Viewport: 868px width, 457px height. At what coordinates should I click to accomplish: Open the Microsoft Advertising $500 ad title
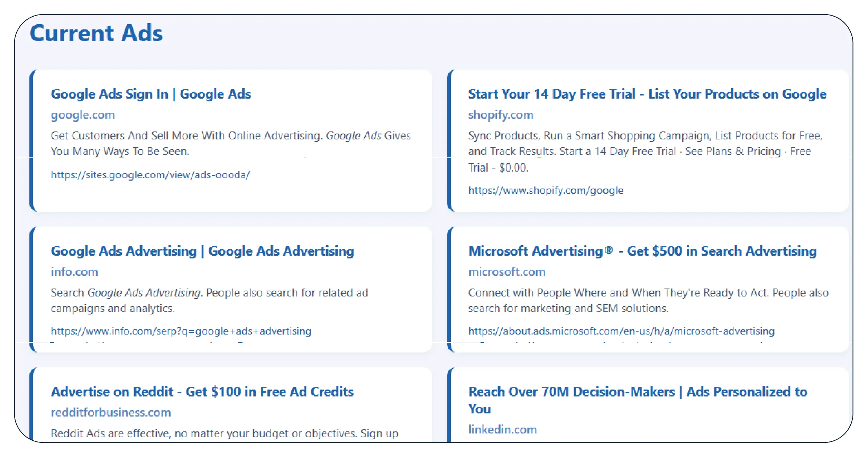(642, 251)
